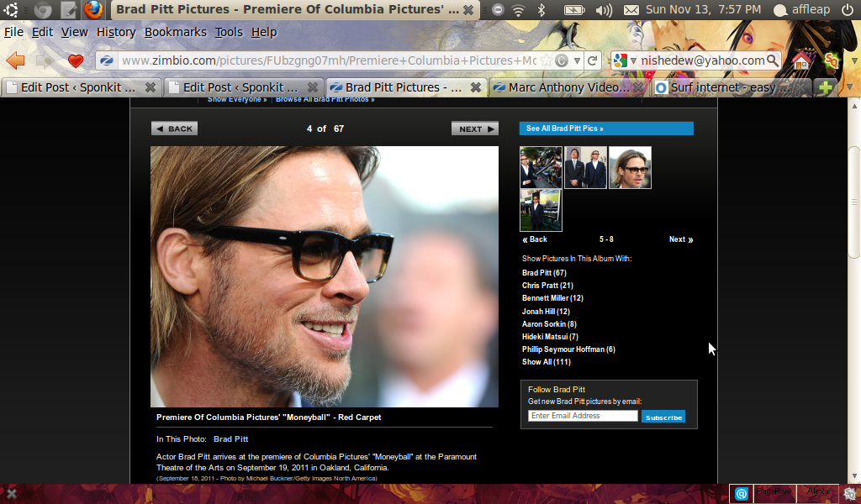
Task: Click the BACK photo button
Action: [175, 129]
